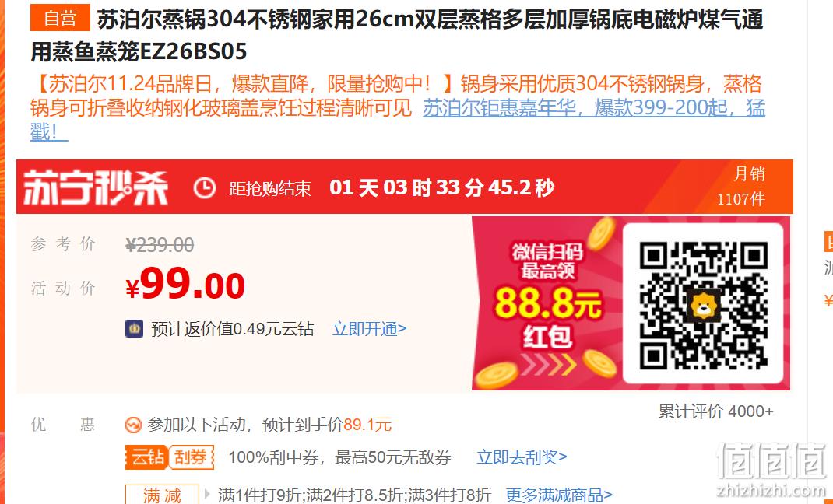833x504 pixels.
Task: Click the orange trend icon before 参加以下活动
Action: click(x=133, y=425)
